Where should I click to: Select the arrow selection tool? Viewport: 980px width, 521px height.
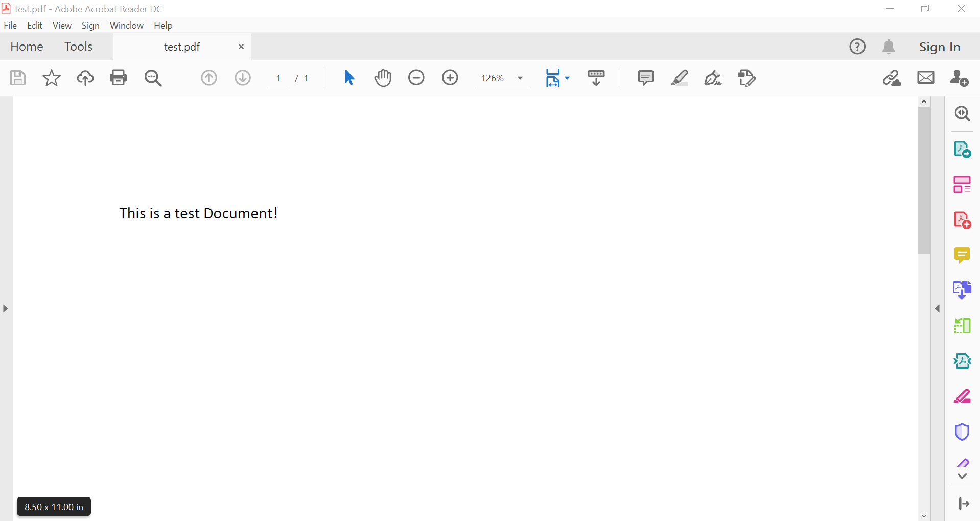click(x=349, y=78)
